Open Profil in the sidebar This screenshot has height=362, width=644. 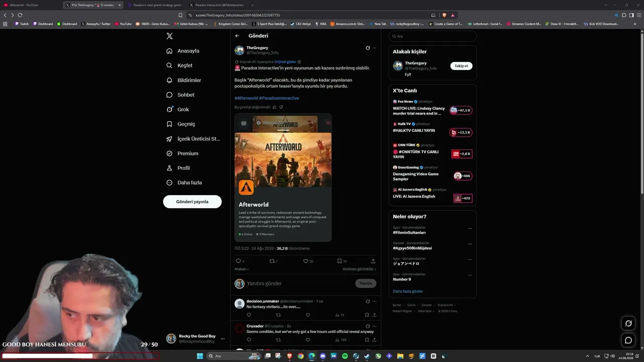pyautogui.click(x=178, y=168)
